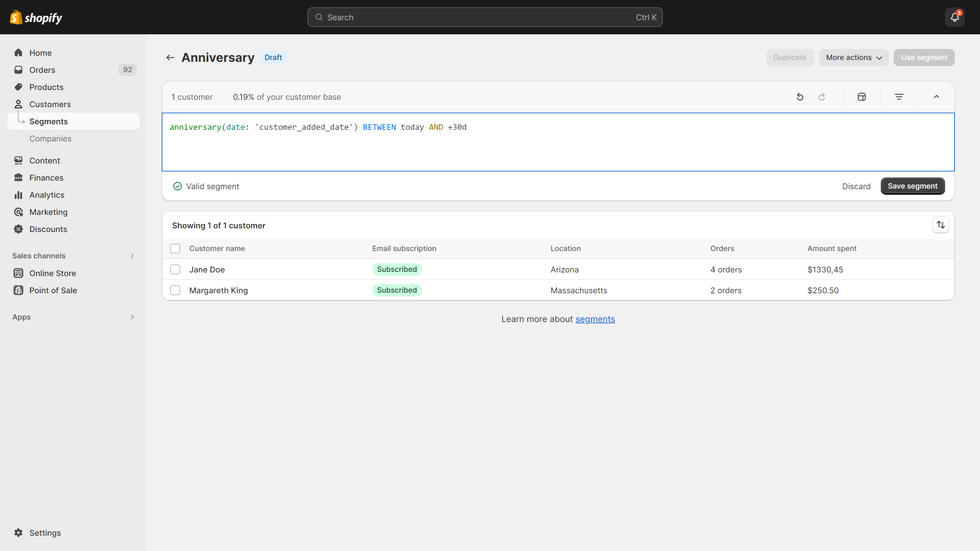Click the redo icon in the segment toolbar
This screenshot has height=551, width=980.
(x=822, y=97)
